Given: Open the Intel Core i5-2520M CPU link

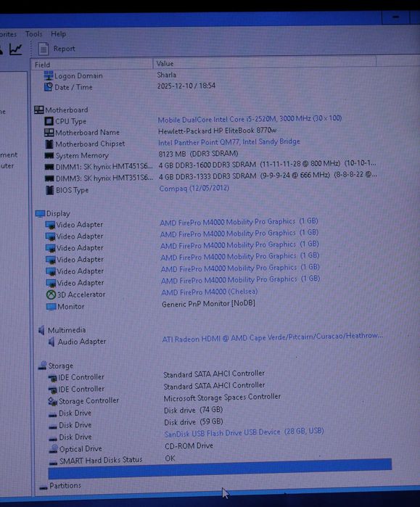Looking at the screenshot, I should tap(250, 119).
